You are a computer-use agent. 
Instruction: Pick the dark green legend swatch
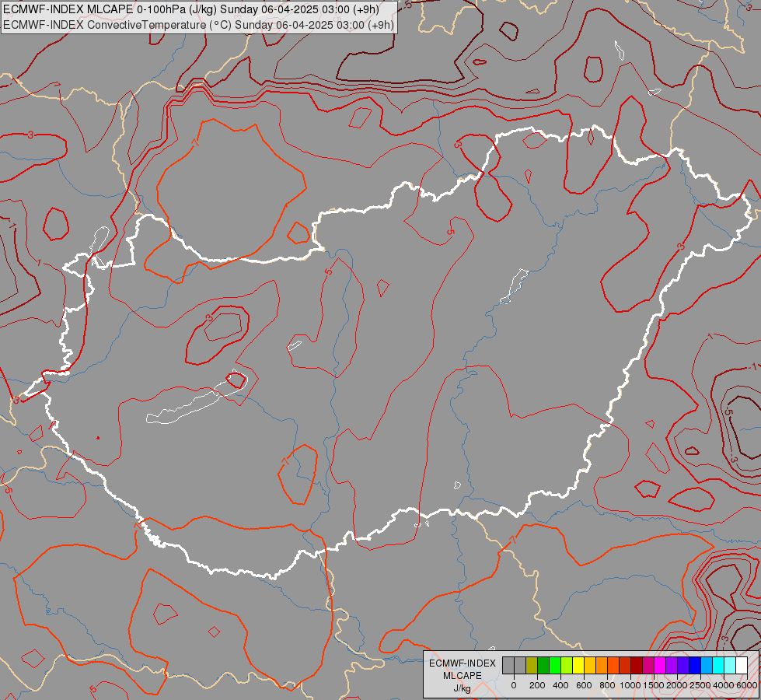543,666
